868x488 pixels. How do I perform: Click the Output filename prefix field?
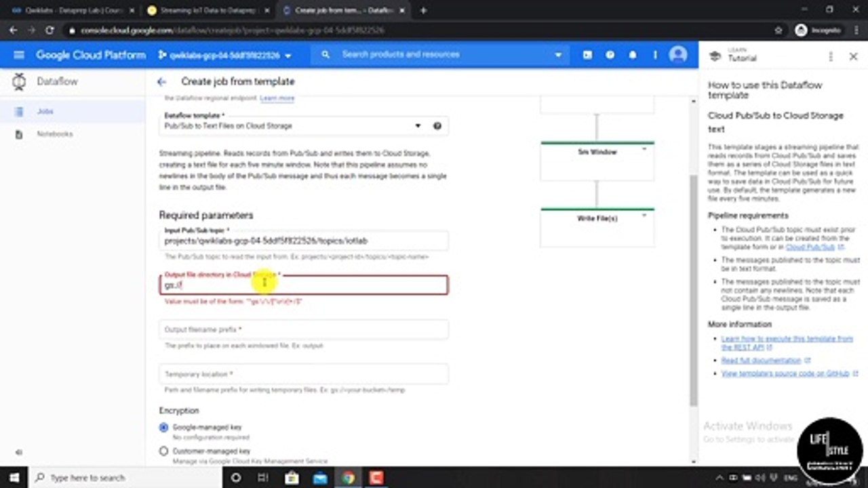[303, 329]
